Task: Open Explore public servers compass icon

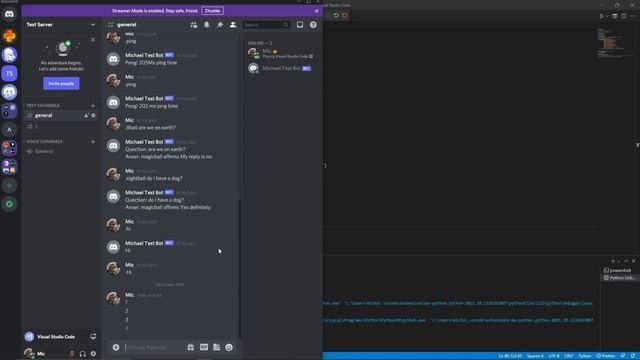Action: (9, 204)
